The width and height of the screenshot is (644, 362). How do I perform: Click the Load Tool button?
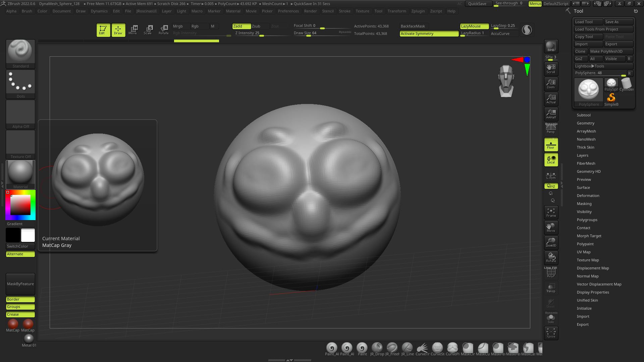[x=588, y=22]
